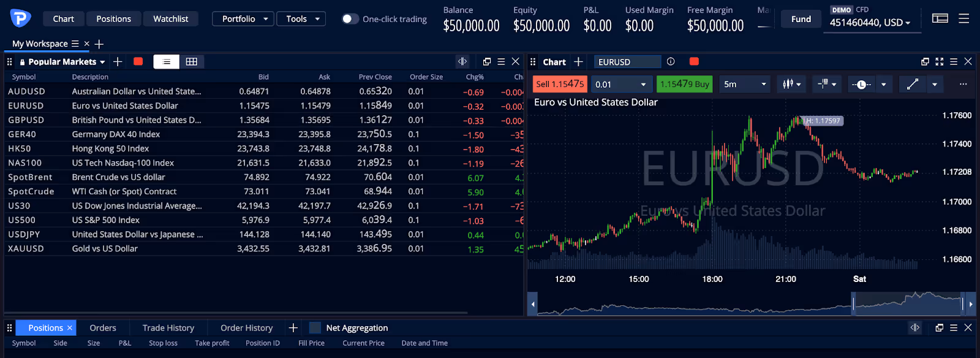The image size is (980, 358).
Task: Open Popular Markets watchlist dropdown
Action: click(102, 62)
